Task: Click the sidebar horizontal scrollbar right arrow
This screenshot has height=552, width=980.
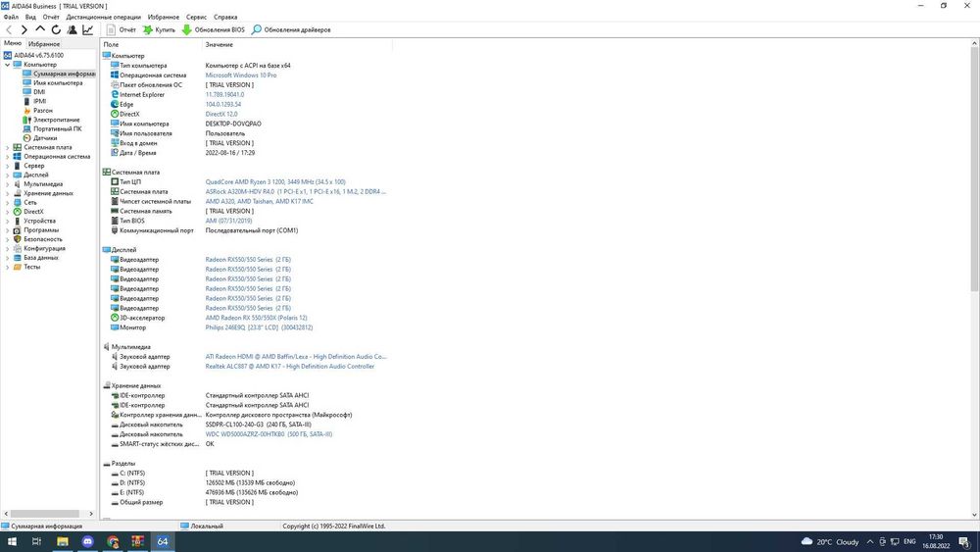Action: [x=91, y=514]
